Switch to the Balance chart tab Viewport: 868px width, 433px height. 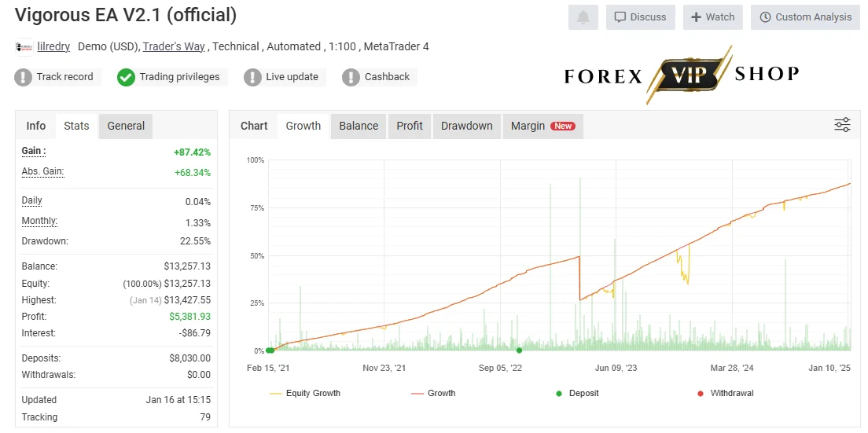click(x=359, y=126)
